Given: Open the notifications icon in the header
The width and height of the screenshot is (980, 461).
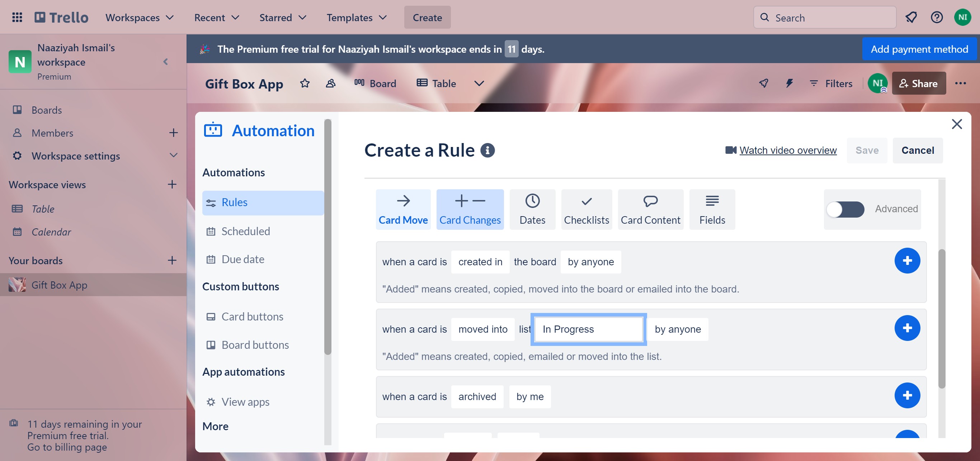Looking at the screenshot, I should click(911, 18).
